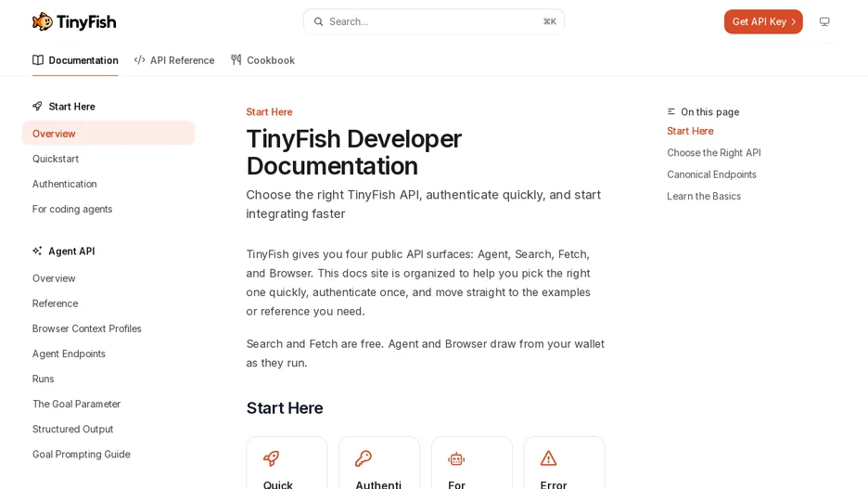The height and width of the screenshot is (489, 868).
Task: Open the Authentication sidebar link
Action: pos(64,184)
